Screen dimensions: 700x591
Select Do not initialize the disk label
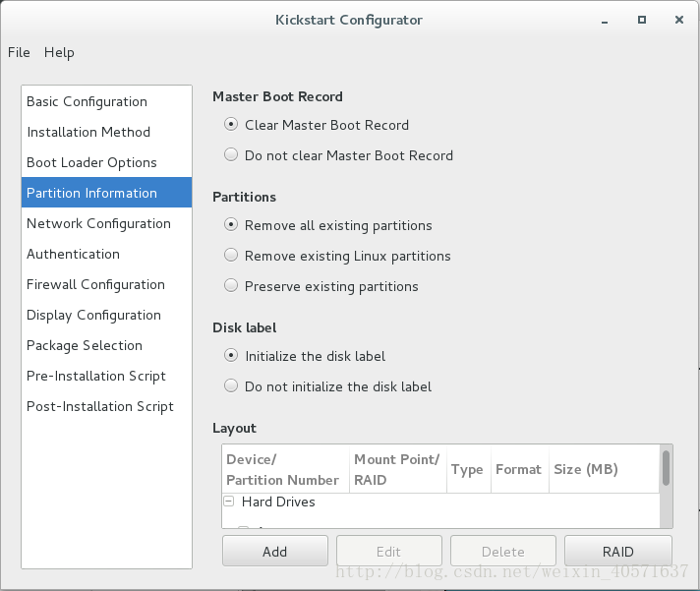point(231,386)
